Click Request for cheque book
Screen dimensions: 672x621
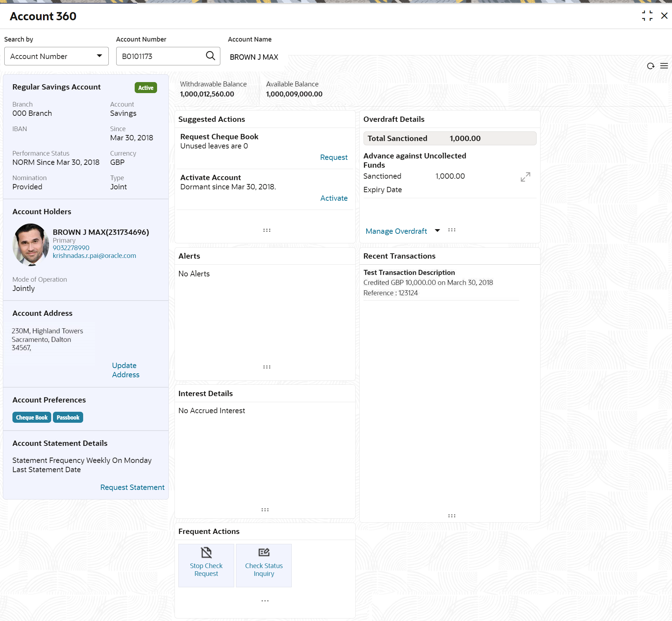click(333, 157)
